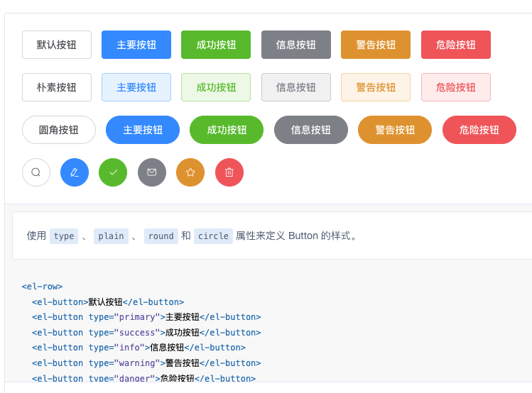
Task: Click the solid blue rectangular 主要按钮
Action: click(x=136, y=45)
